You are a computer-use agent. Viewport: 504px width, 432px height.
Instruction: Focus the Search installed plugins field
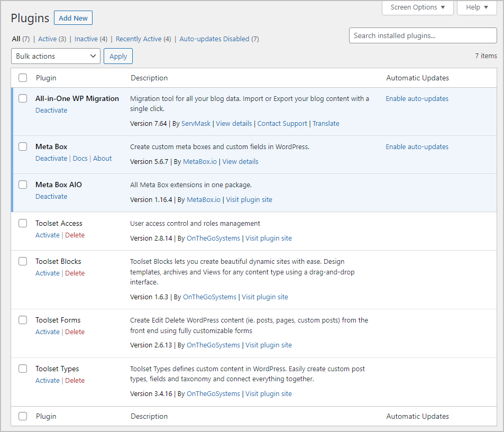423,35
